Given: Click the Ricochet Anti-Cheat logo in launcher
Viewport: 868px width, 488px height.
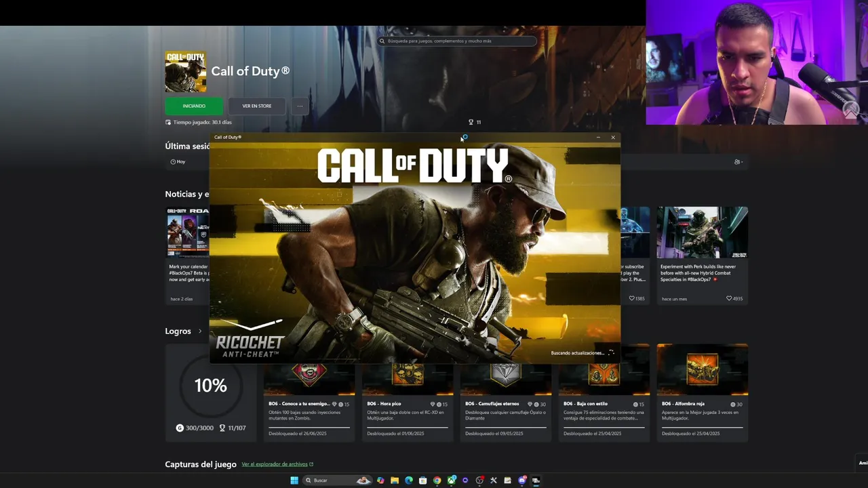Looking at the screenshot, I should click(x=250, y=339).
